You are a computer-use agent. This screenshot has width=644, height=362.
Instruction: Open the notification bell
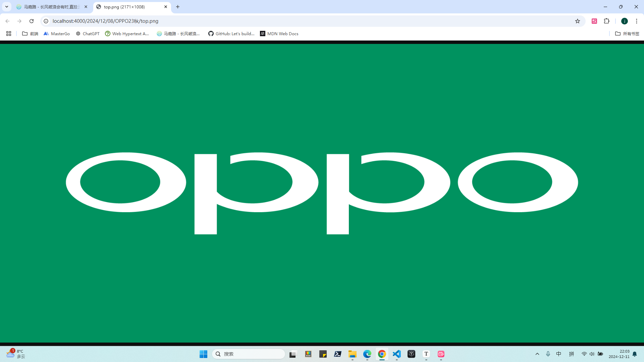coord(635,354)
